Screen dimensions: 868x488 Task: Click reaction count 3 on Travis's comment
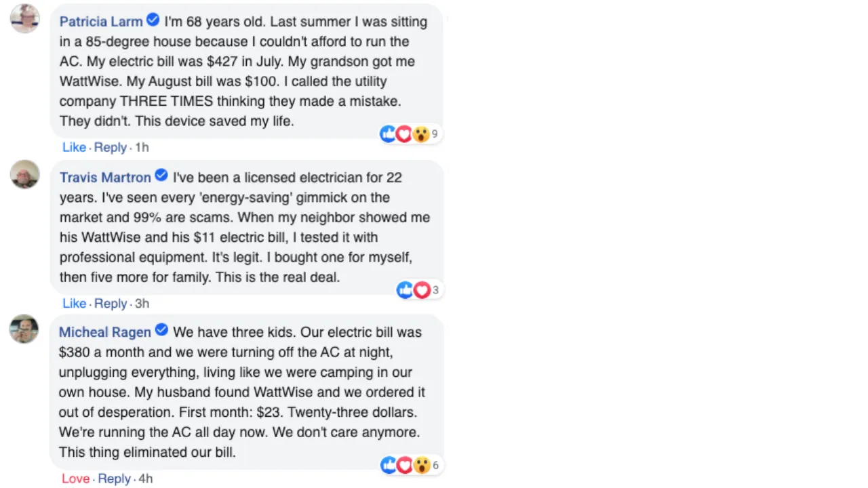pyautogui.click(x=435, y=290)
